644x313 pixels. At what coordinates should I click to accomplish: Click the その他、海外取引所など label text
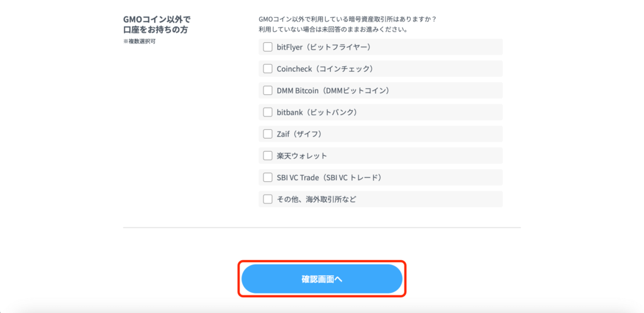tap(316, 199)
